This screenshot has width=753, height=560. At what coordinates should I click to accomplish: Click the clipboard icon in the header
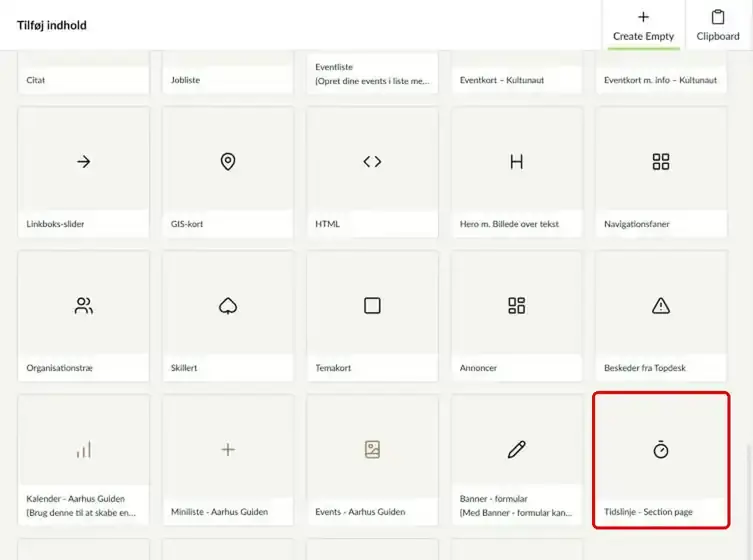(718, 17)
